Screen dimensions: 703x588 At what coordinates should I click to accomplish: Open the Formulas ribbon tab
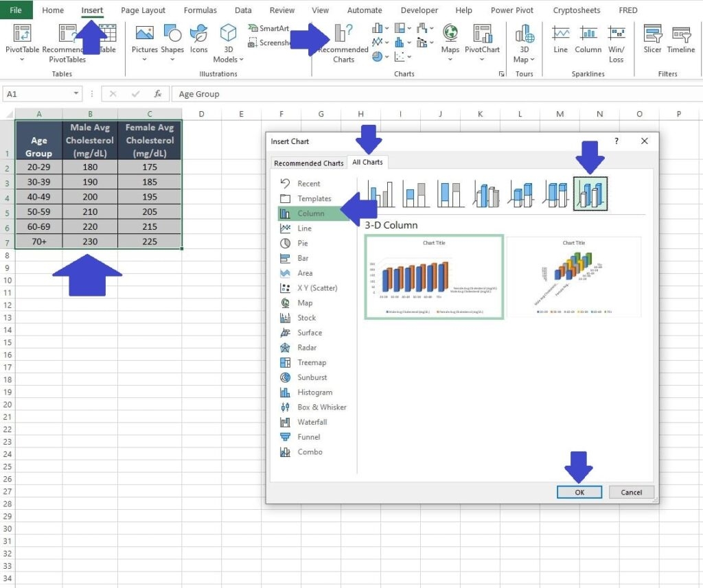[200, 10]
